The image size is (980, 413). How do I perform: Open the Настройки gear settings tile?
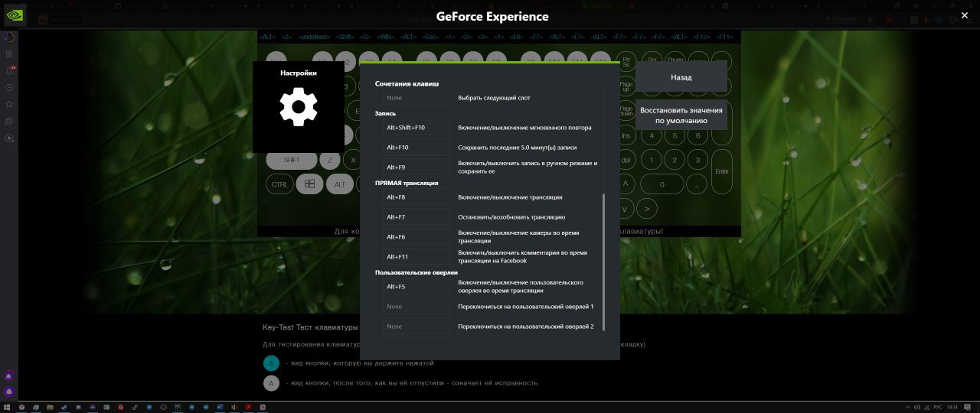pos(299,107)
